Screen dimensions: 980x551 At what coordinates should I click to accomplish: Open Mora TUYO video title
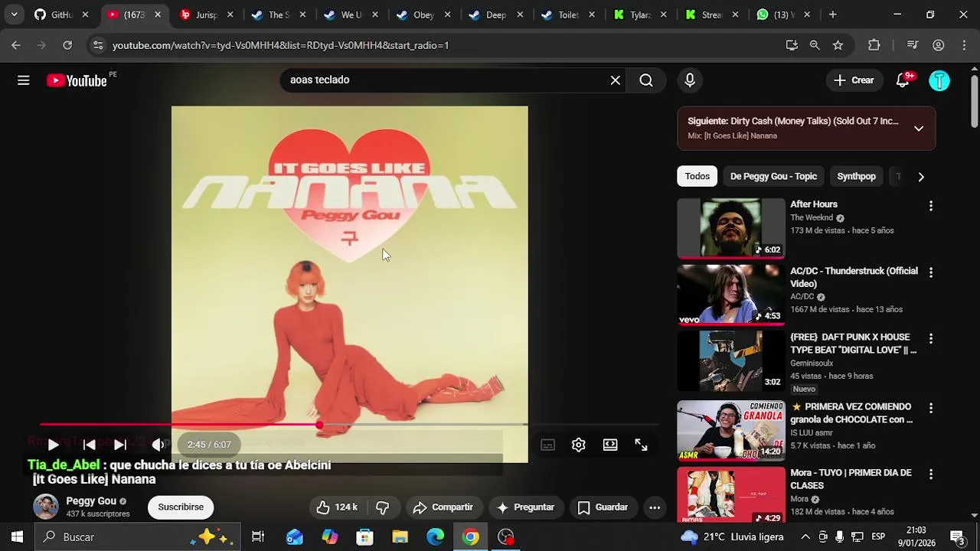851,479
